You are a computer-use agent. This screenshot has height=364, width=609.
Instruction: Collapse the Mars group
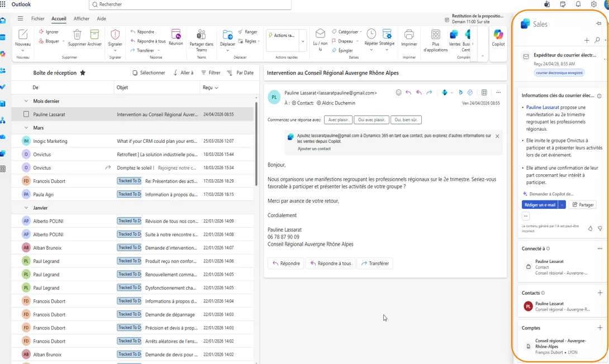pos(26,128)
